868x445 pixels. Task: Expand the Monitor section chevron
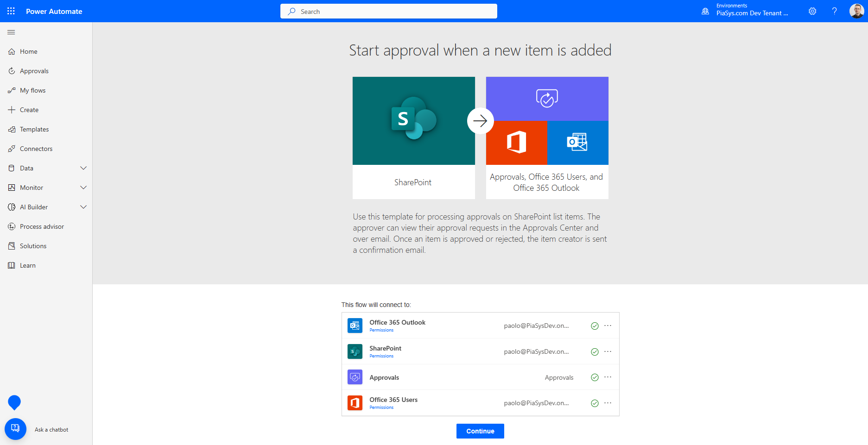click(x=83, y=187)
